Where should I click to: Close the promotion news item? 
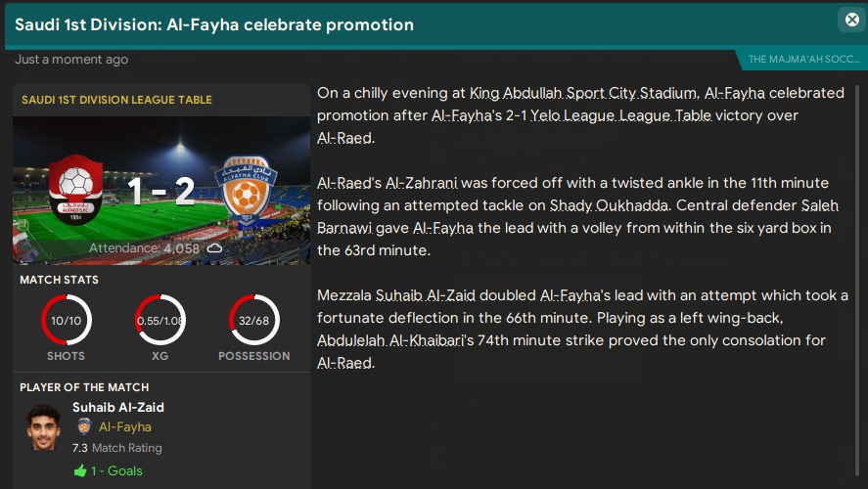coord(851,20)
